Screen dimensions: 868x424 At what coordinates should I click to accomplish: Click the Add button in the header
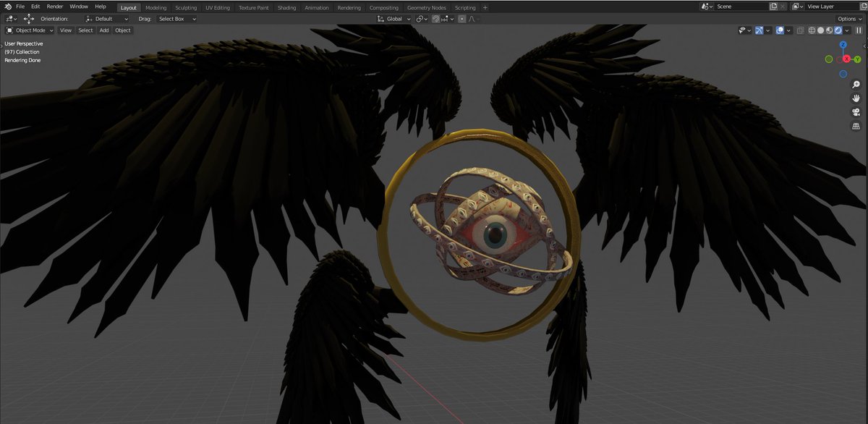pyautogui.click(x=103, y=30)
